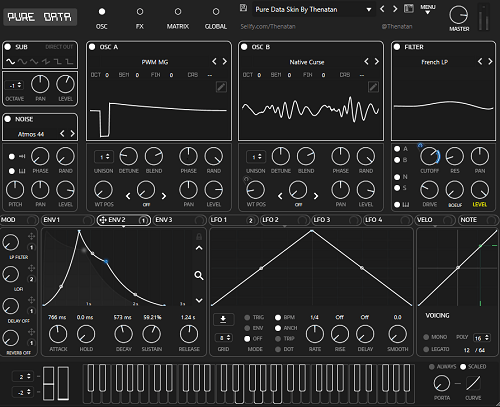This screenshot has height=407, width=500.
Task: Click drag-assign crosshair beside DELAY OFF knob
Action: pos(31,300)
